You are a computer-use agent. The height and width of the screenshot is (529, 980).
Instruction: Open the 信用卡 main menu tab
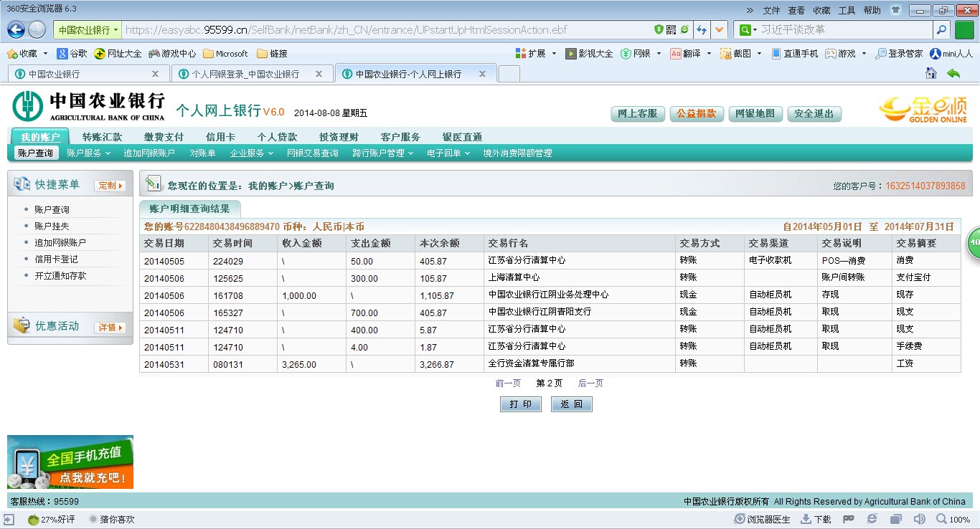coord(220,137)
